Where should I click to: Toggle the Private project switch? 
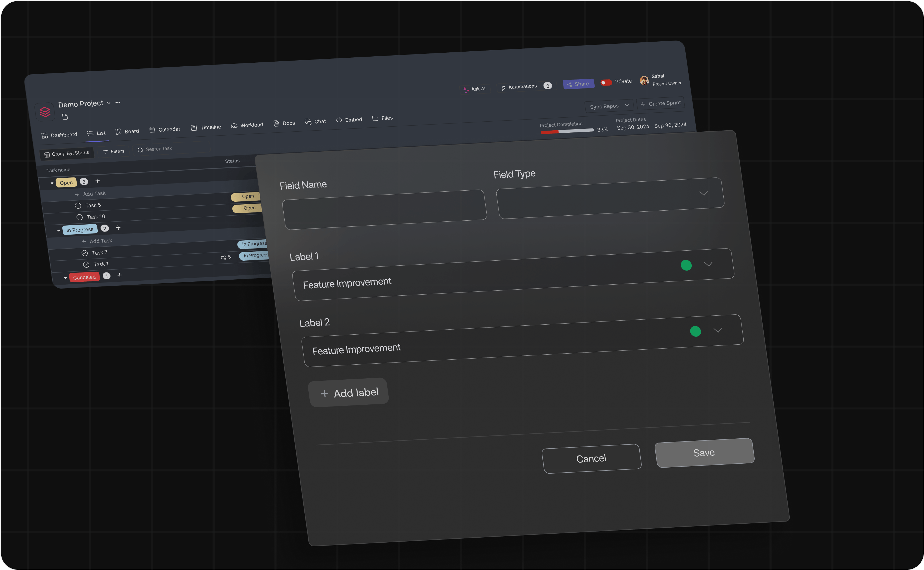pyautogui.click(x=606, y=83)
